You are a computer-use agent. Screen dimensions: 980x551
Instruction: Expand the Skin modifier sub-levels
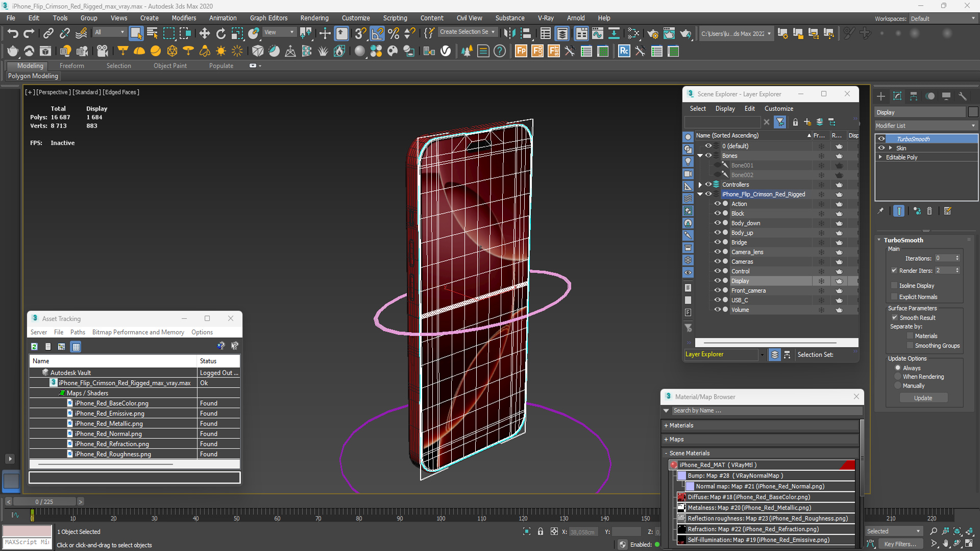pos(891,148)
